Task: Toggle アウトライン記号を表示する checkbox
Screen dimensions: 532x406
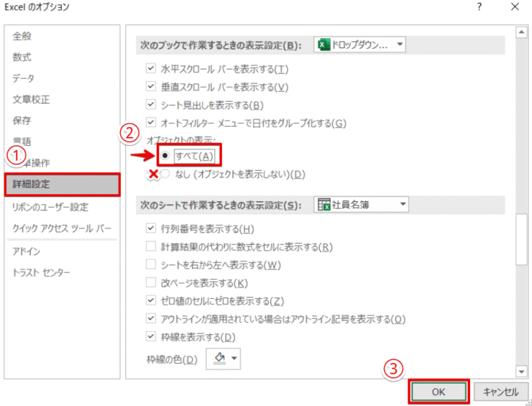Action: [151, 318]
